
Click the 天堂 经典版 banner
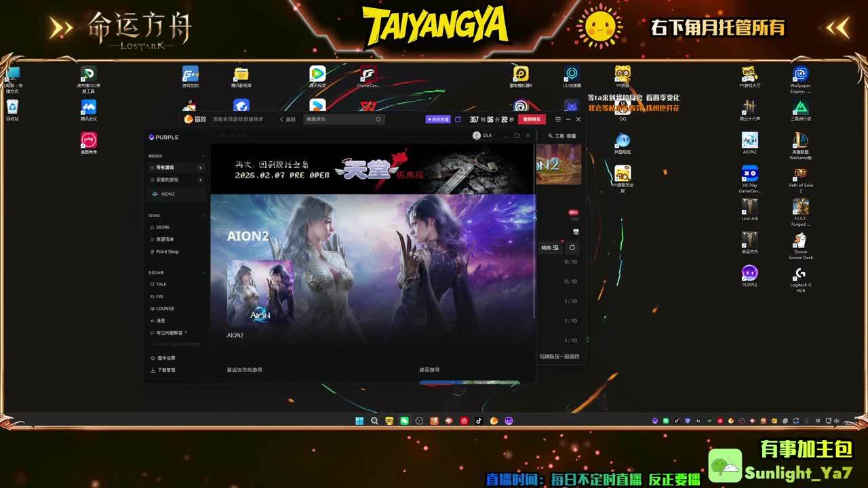pyautogui.click(x=373, y=169)
